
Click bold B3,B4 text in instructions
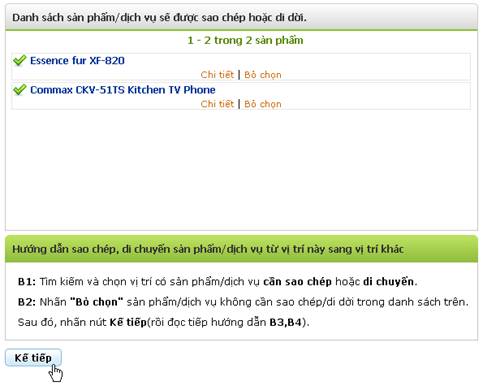285,322
